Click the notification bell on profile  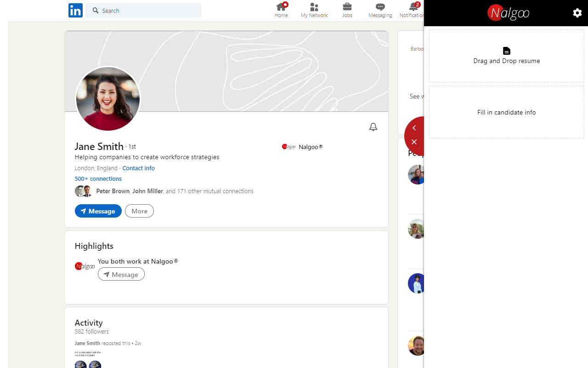[x=373, y=127]
